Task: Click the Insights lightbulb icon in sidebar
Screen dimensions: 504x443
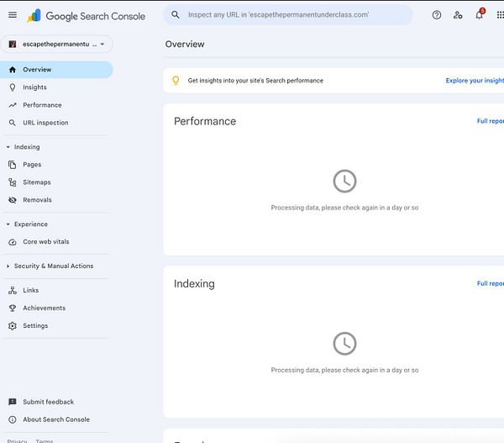Action: (x=13, y=87)
